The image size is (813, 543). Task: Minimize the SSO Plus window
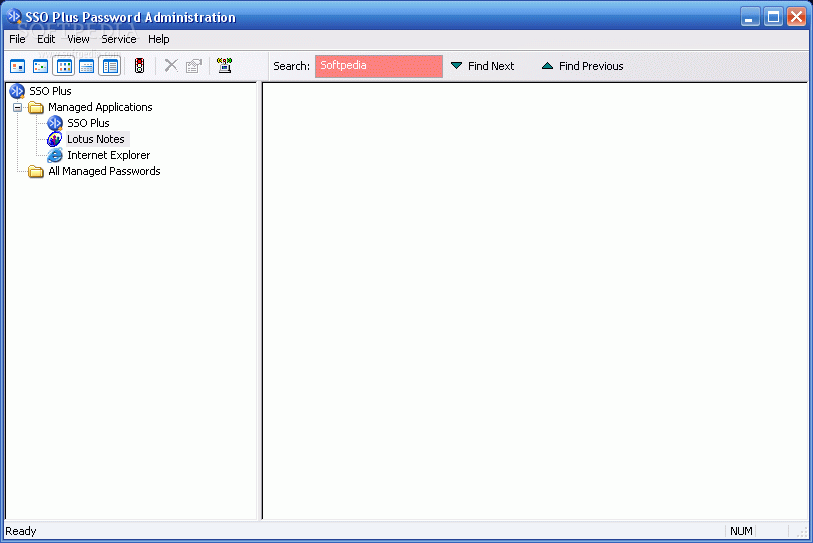pyautogui.click(x=750, y=17)
